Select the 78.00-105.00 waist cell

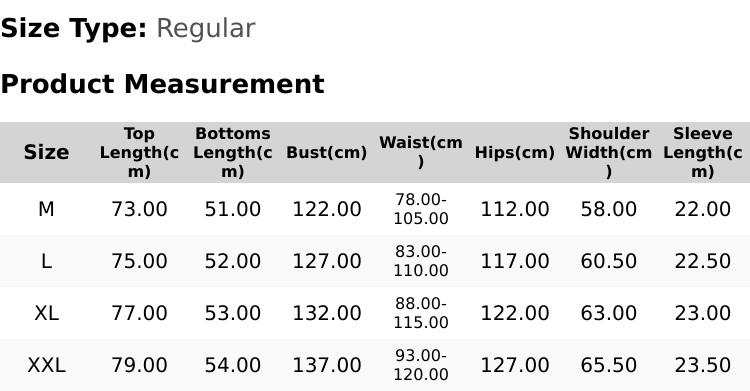pos(421,209)
